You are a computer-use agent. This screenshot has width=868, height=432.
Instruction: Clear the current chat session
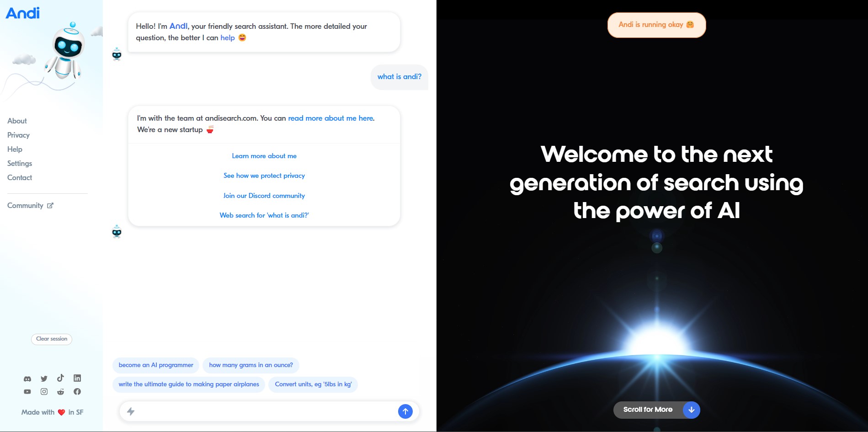click(x=52, y=339)
